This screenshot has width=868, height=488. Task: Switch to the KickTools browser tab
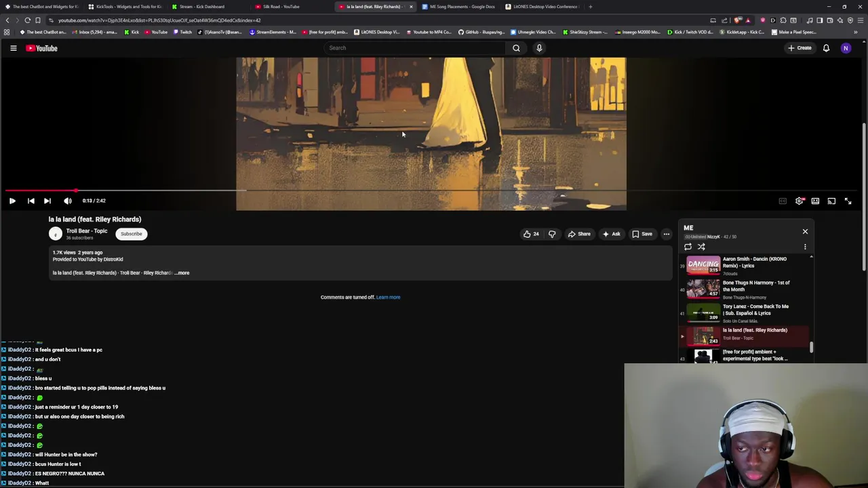click(125, 7)
